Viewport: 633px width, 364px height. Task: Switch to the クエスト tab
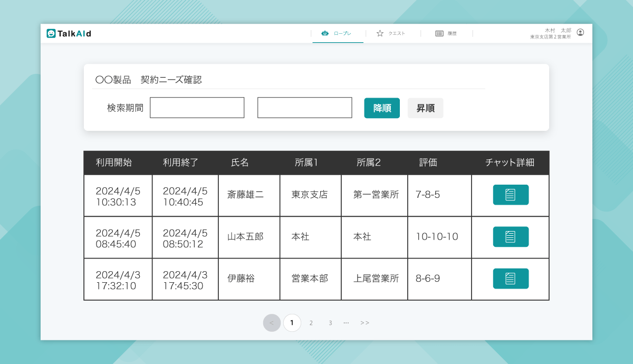(x=391, y=33)
